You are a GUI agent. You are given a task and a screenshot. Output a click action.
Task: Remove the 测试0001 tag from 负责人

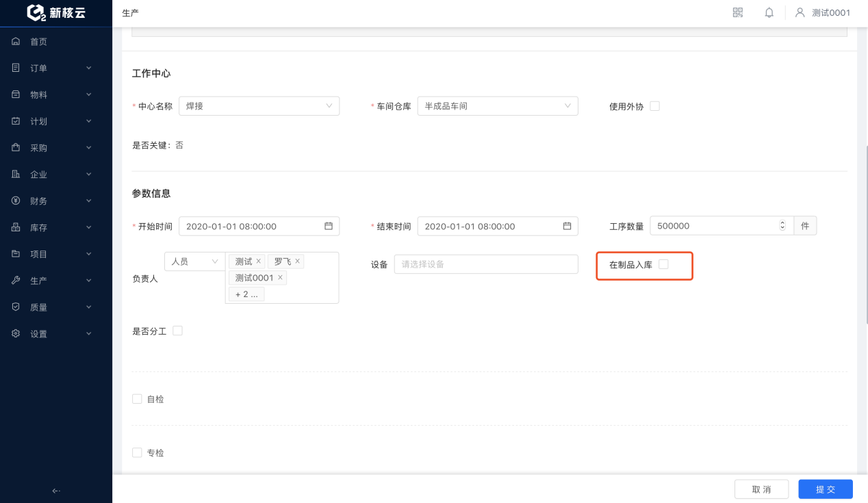280,278
